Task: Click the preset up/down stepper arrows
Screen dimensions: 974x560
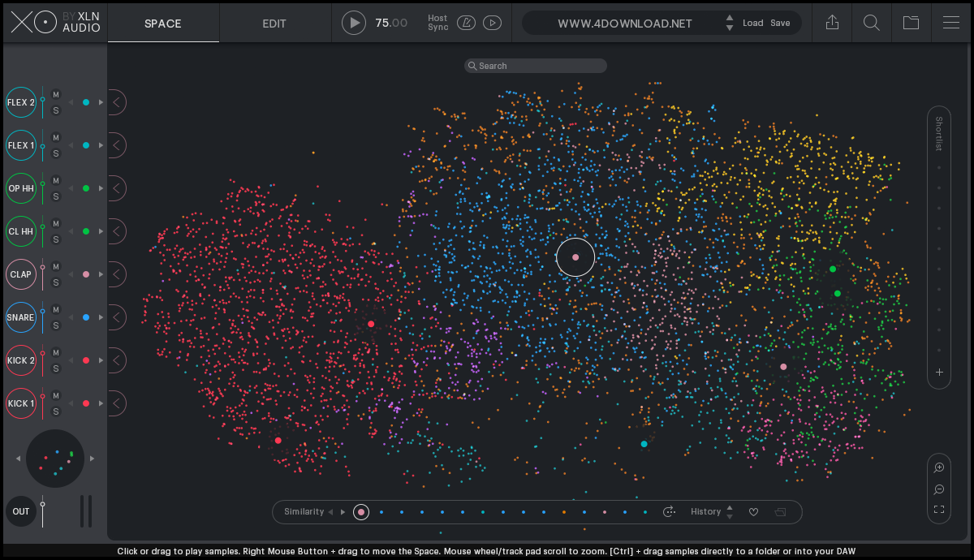Action: [x=730, y=23]
